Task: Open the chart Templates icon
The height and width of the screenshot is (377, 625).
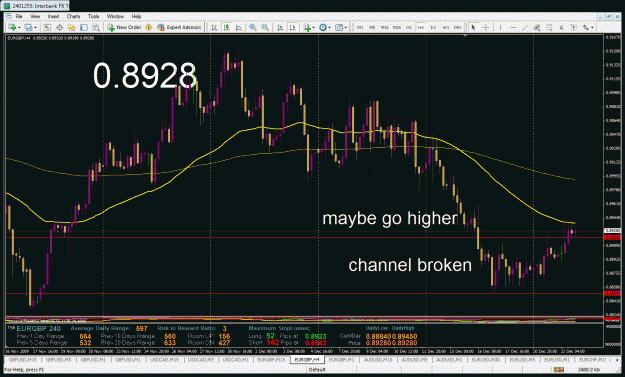Action: 339,27
